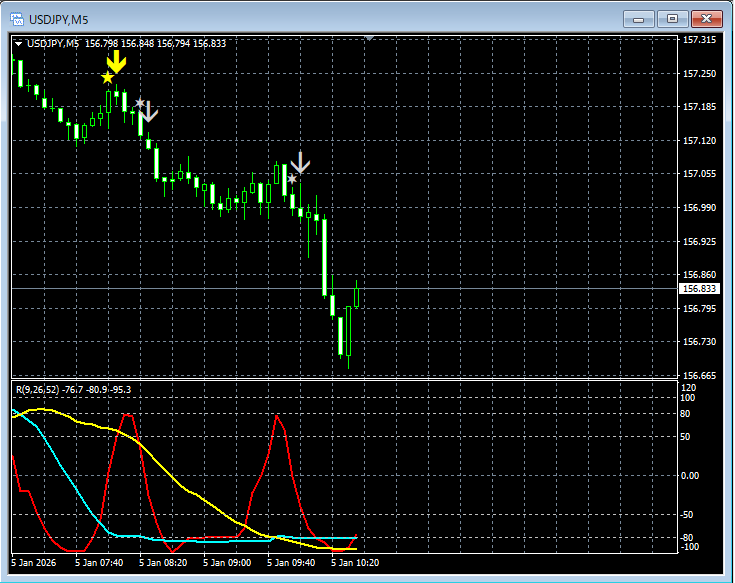Click the 5 Jan 09:00 time label
The height and width of the screenshot is (583, 735).
pos(227,562)
